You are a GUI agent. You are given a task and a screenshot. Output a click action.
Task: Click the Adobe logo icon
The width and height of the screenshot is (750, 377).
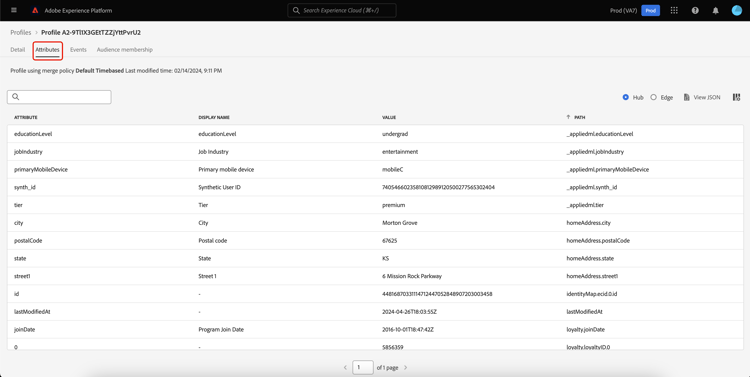click(x=35, y=10)
